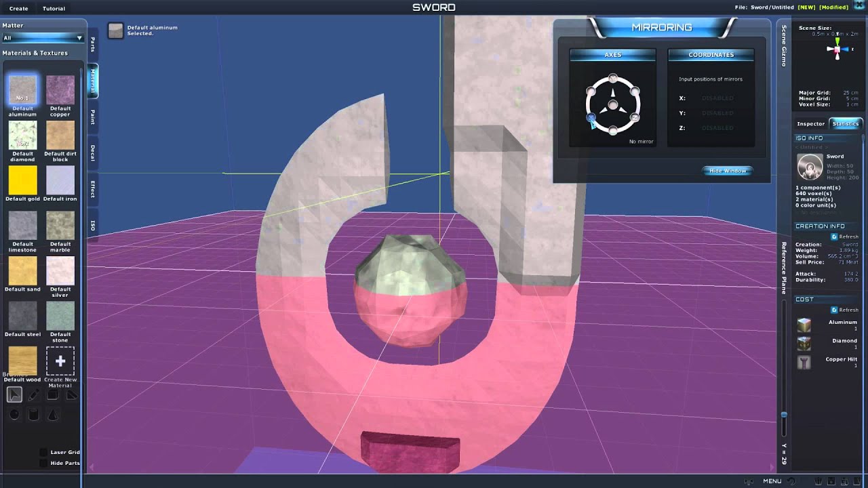Select the Default limestone material swatch
The width and height of the screenshot is (868, 488).
pos(22,225)
